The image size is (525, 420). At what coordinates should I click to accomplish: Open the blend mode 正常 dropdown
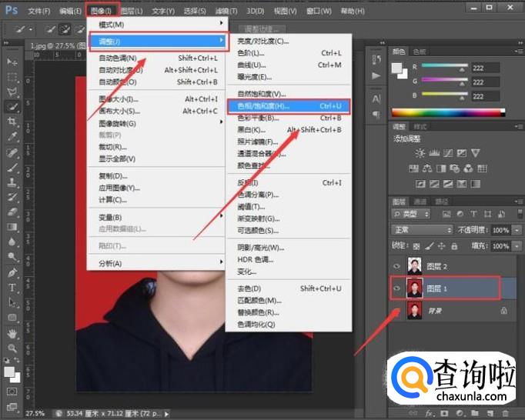pos(422,230)
